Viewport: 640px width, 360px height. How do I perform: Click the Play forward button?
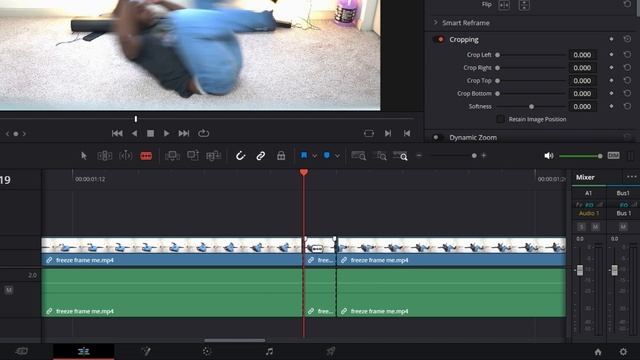tap(167, 133)
